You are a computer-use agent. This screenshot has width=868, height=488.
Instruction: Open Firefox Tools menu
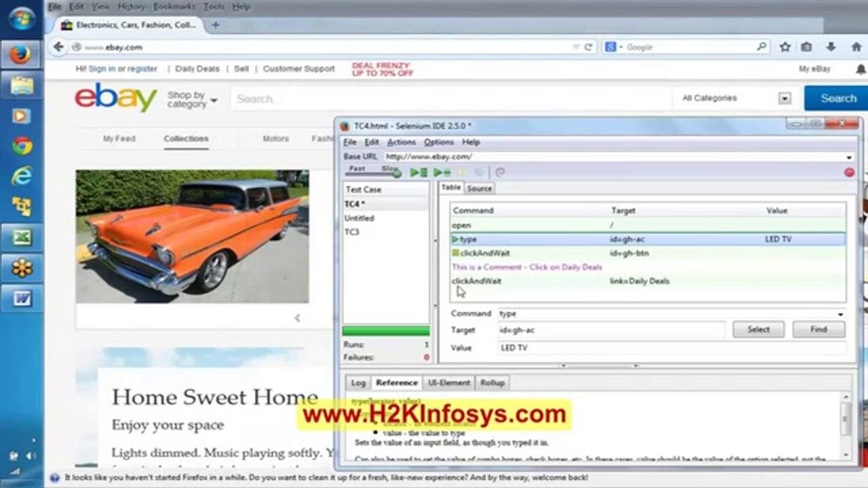(214, 7)
